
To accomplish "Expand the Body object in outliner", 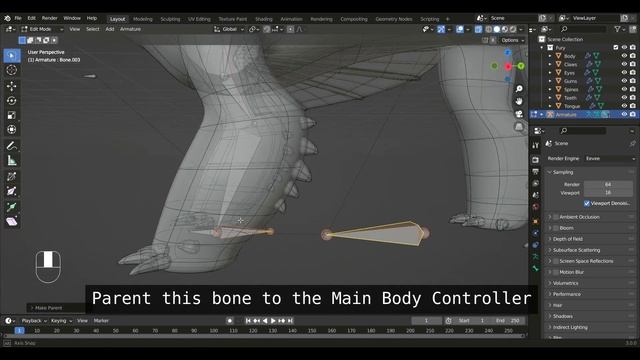I will coord(550,56).
